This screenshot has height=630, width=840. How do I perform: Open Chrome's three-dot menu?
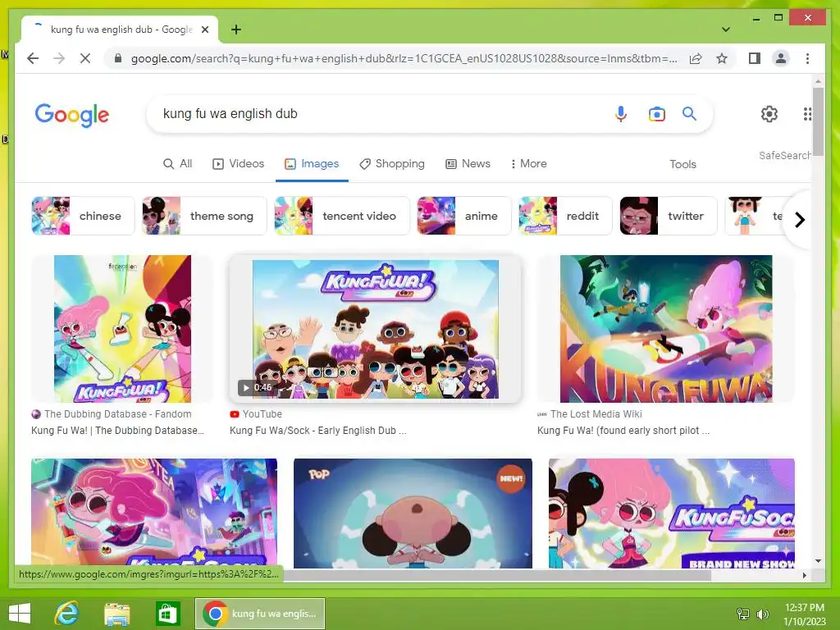[807, 58]
